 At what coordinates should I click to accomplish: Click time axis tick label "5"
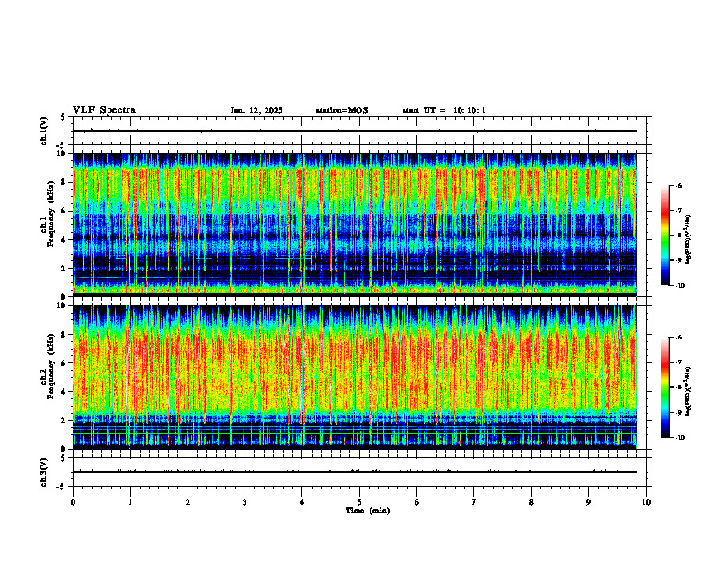pos(359,502)
